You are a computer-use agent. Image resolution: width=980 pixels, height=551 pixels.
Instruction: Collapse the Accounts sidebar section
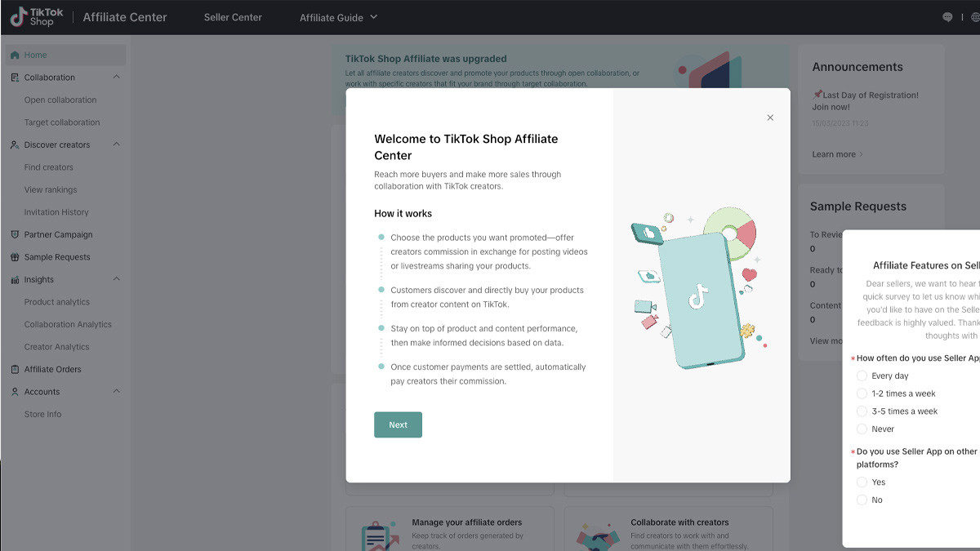point(116,392)
